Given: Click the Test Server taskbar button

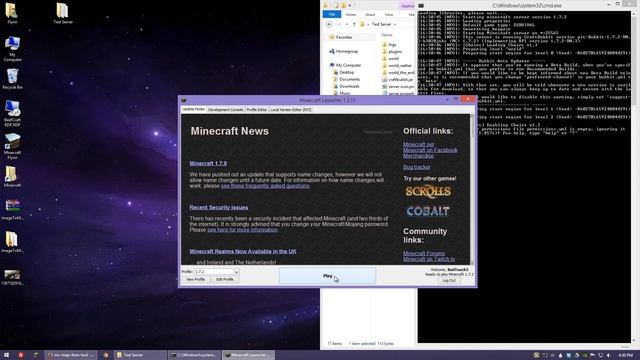Looking at the screenshot, I should click(x=140, y=355).
